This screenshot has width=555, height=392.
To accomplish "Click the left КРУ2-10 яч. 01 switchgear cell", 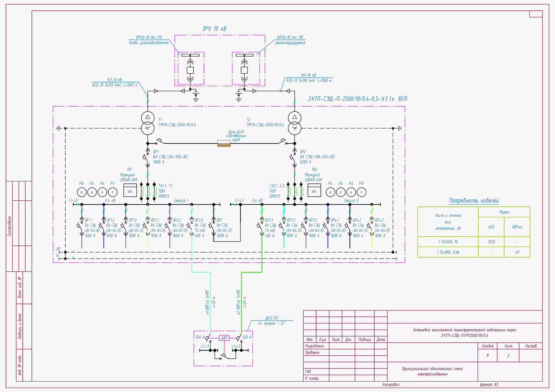I will [x=191, y=68].
